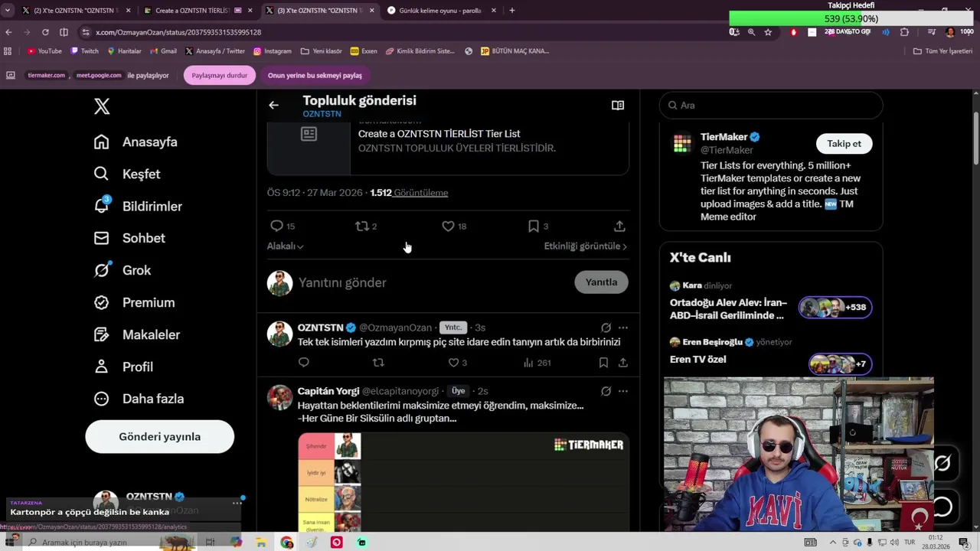
Task: Open the reader view icon beside Topluluk gönderisi
Action: (618, 105)
